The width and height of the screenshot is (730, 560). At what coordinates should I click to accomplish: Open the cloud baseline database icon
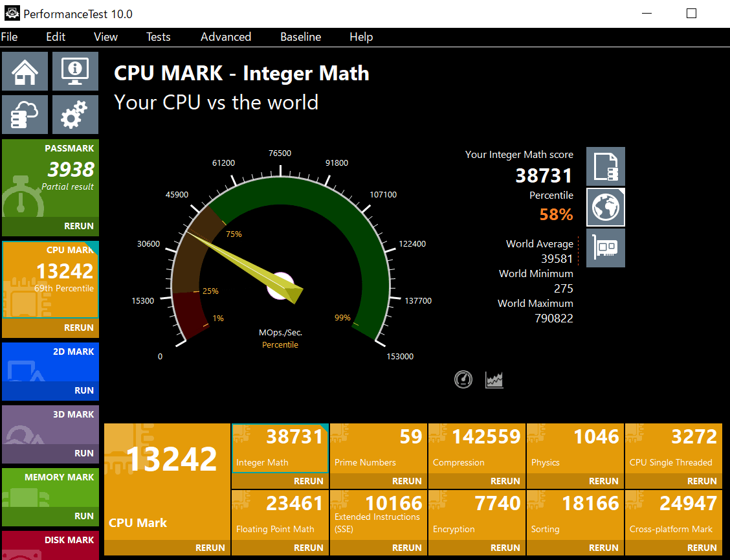[x=25, y=115]
